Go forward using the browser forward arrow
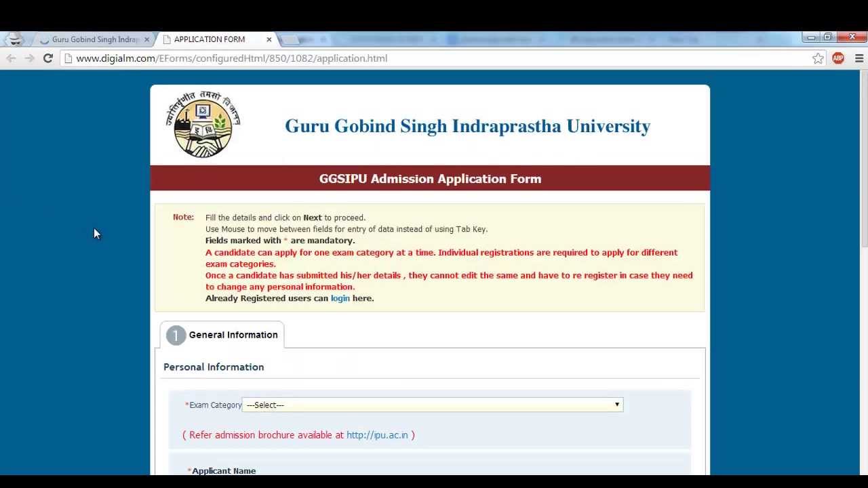868x488 pixels. [29, 58]
